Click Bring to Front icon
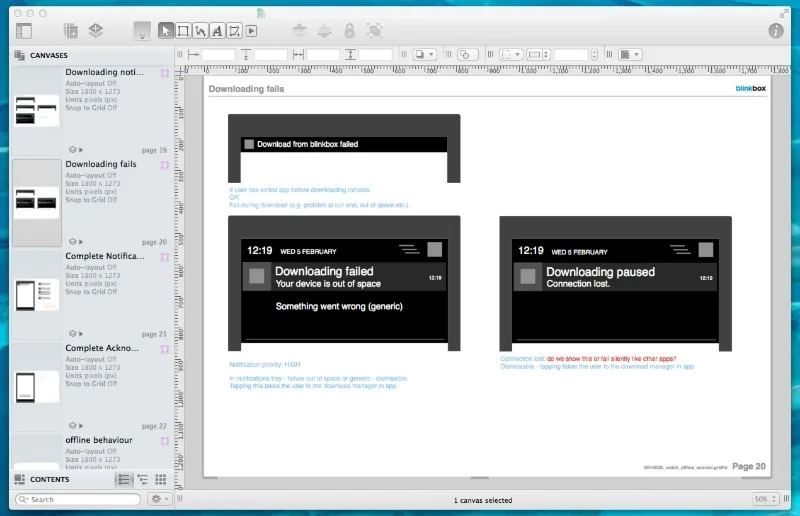 pos(299,31)
